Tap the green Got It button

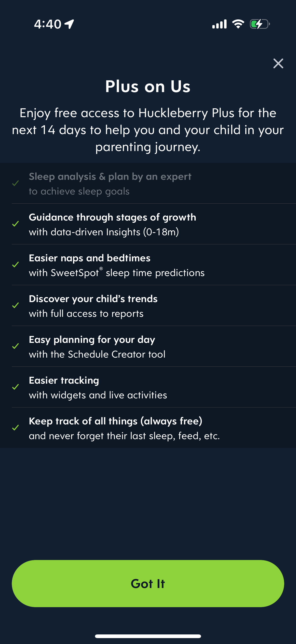[148, 583]
